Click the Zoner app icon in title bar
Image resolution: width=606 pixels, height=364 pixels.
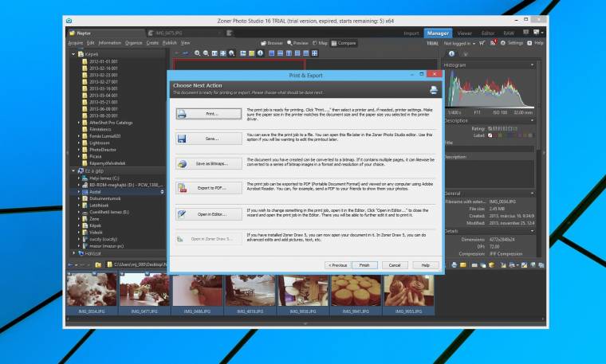69,21
